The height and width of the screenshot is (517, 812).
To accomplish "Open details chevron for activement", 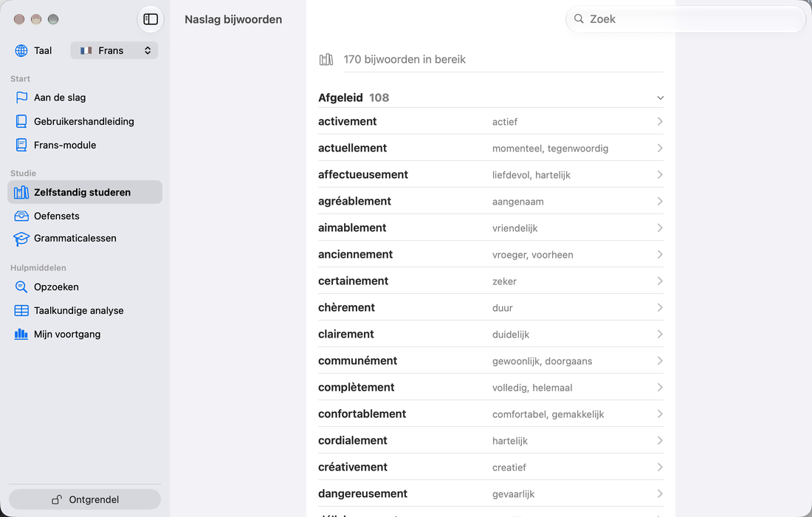I will tap(660, 121).
